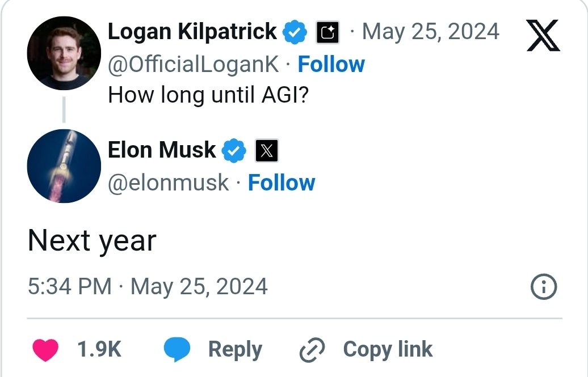588x377 pixels.
Task: Click the May 25, 2024 date on Logan's tweet
Action: [x=430, y=32]
